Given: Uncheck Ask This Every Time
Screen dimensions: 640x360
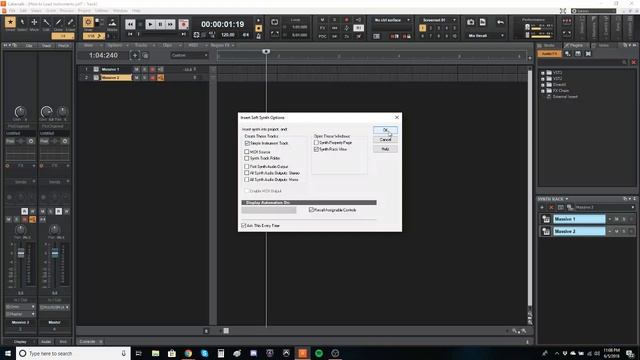Looking at the screenshot, I should (244, 225).
